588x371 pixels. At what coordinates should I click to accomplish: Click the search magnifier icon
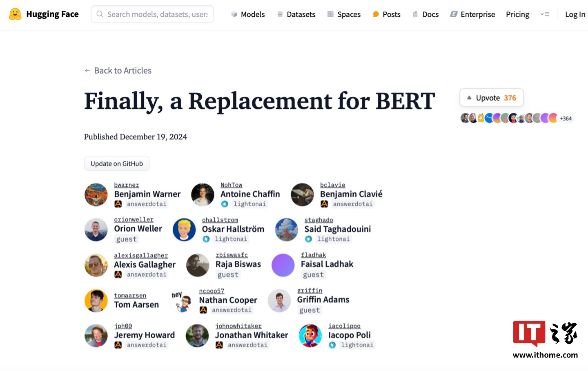click(x=100, y=14)
